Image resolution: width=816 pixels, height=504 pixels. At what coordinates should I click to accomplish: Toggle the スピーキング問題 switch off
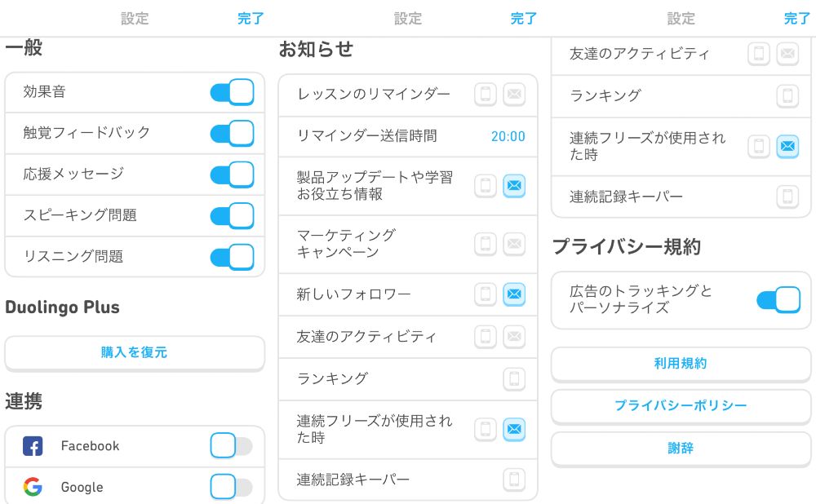click(232, 215)
